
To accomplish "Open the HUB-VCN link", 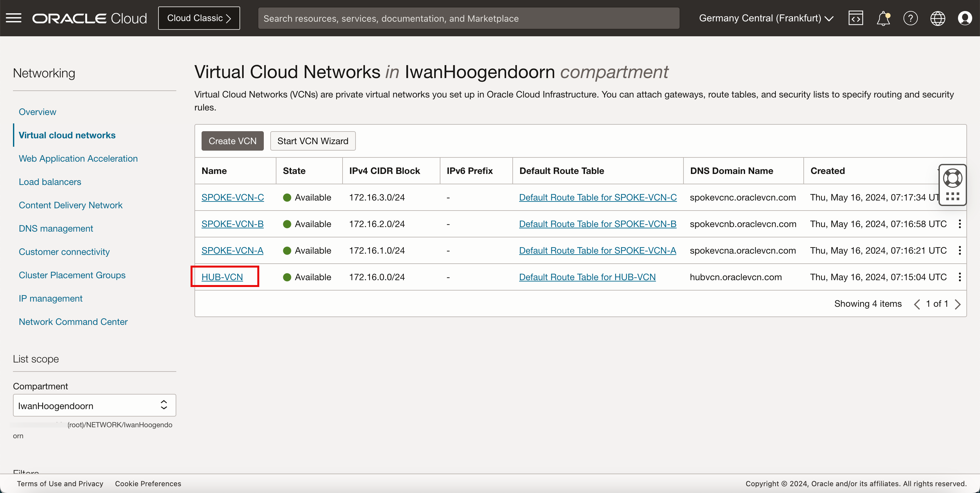I will pyautogui.click(x=222, y=277).
